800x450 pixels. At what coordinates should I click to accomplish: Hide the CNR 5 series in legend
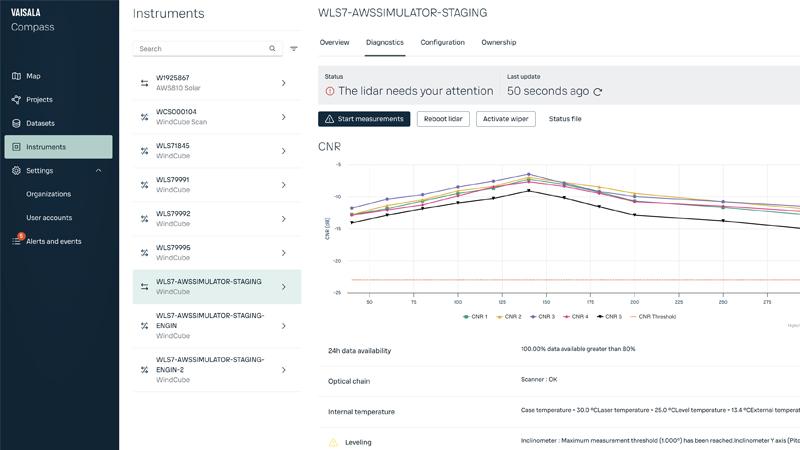[611, 316]
